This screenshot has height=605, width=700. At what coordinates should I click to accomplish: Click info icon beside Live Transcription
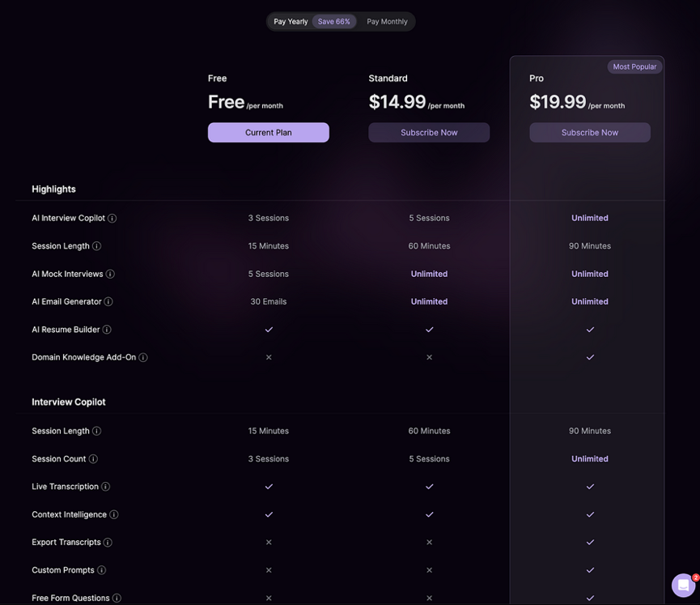coord(105,487)
